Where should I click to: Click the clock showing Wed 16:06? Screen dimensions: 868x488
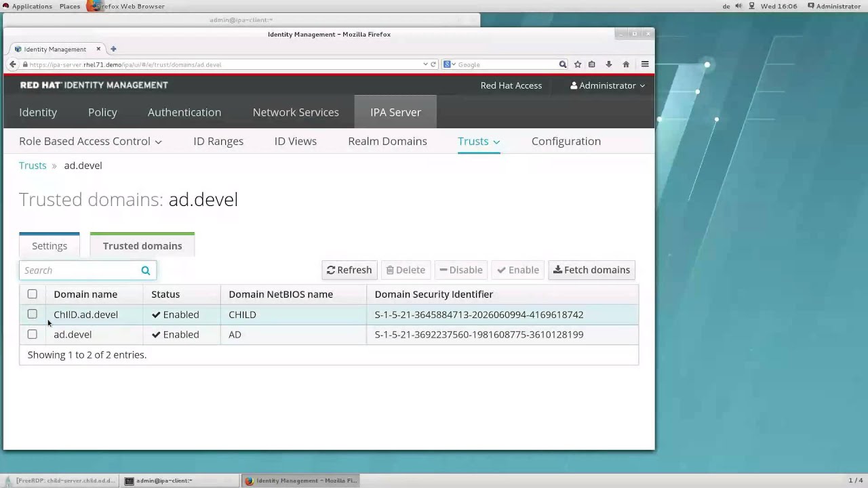779,6
